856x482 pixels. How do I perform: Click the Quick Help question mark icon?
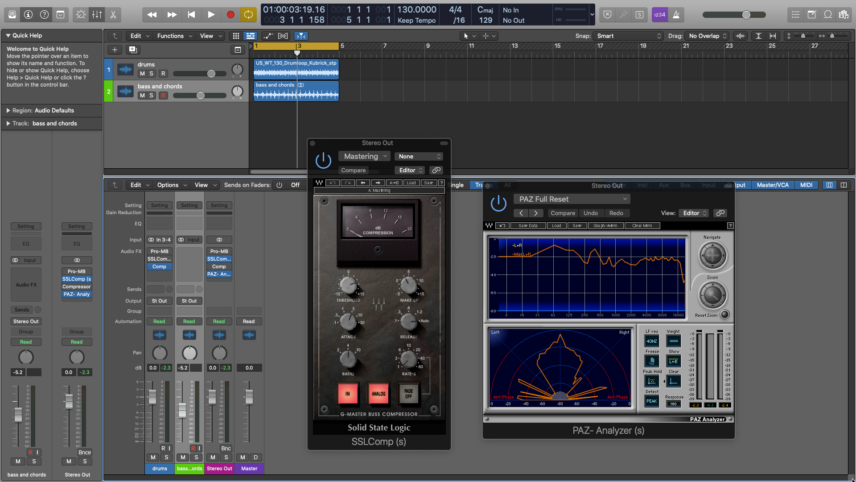click(44, 15)
